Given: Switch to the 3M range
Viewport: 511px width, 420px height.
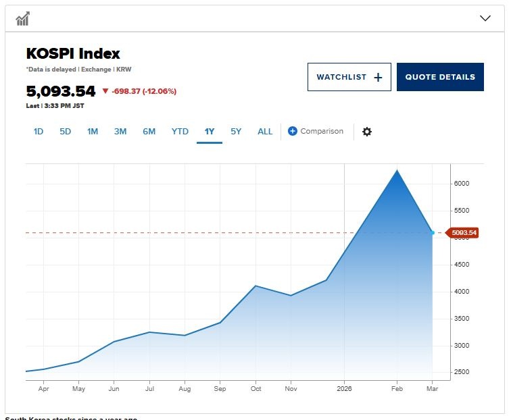Looking at the screenshot, I should pyautogui.click(x=120, y=132).
